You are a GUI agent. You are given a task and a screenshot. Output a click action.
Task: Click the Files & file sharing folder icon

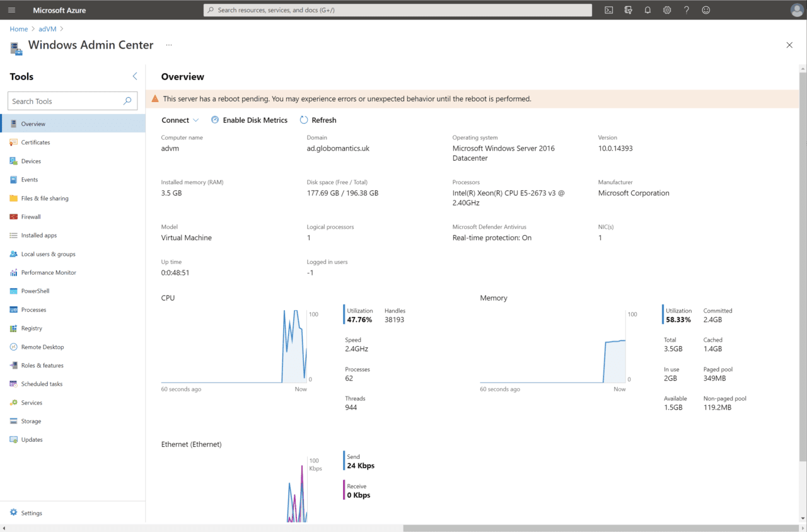tap(14, 199)
